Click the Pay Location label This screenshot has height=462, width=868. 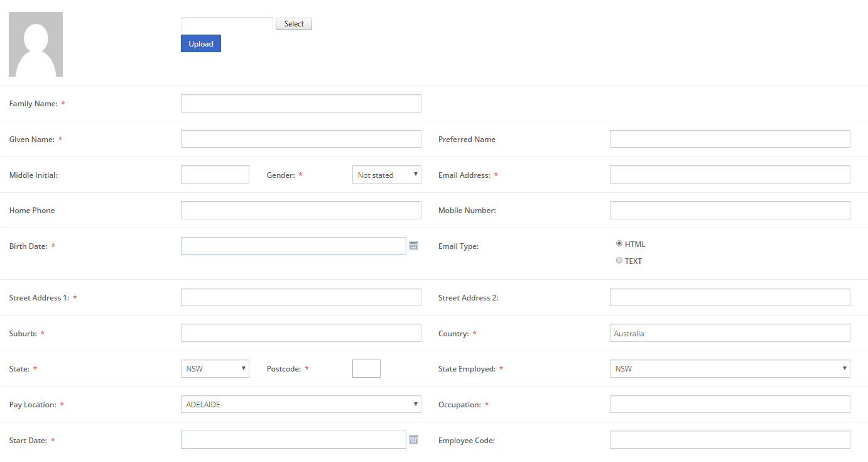(x=33, y=405)
